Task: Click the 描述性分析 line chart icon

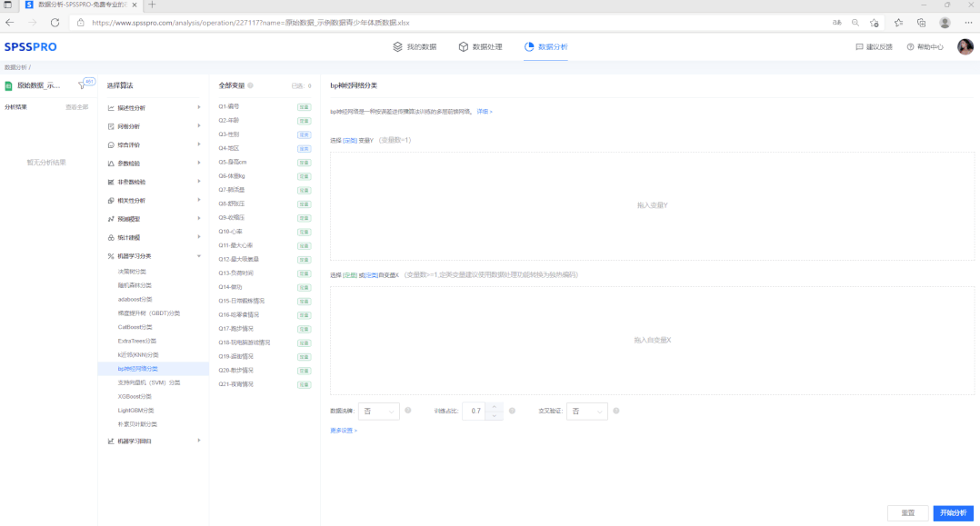Action: click(111, 108)
